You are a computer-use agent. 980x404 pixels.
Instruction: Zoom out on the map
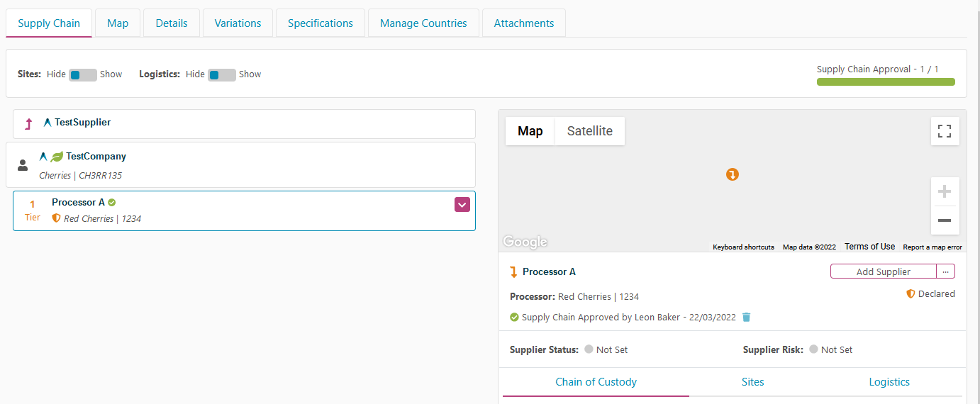pyautogui.click(x=945, y=220)
